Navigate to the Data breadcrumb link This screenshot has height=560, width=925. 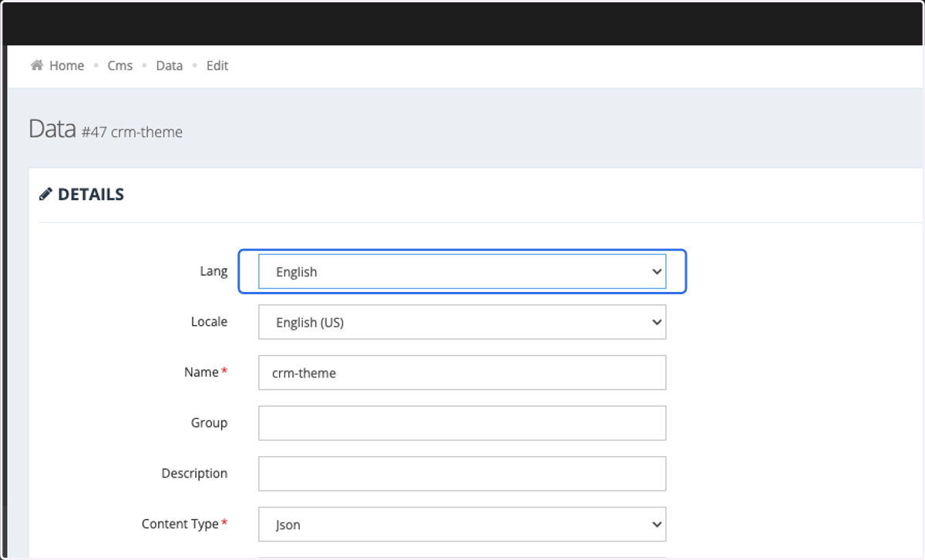[169, 65]
